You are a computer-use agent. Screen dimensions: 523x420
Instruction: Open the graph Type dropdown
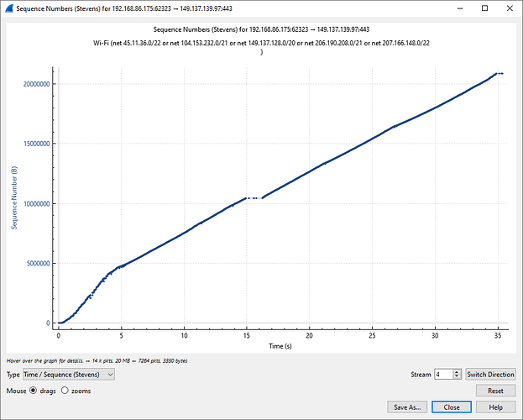(69, 374)
